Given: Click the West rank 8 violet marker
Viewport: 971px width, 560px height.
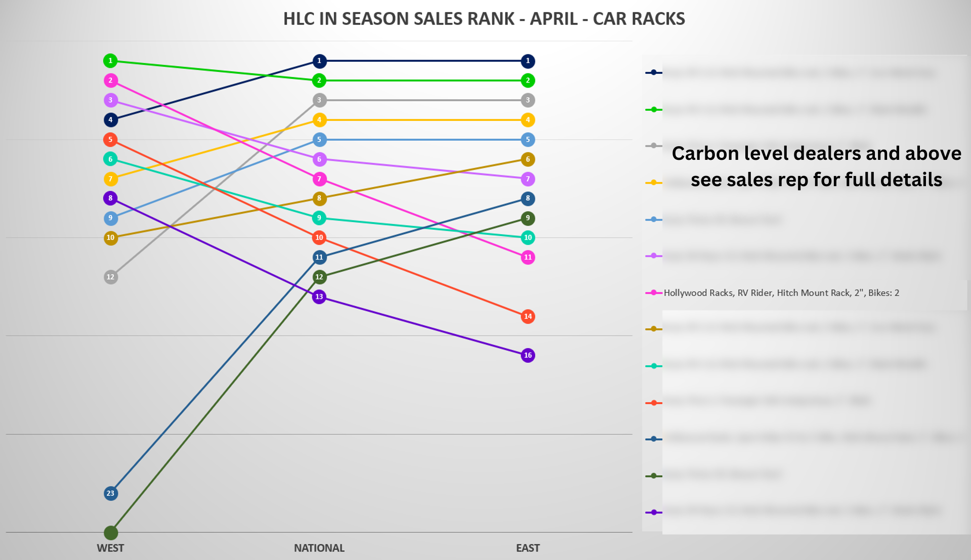Looking at the screenshot, I should point(111,198).
